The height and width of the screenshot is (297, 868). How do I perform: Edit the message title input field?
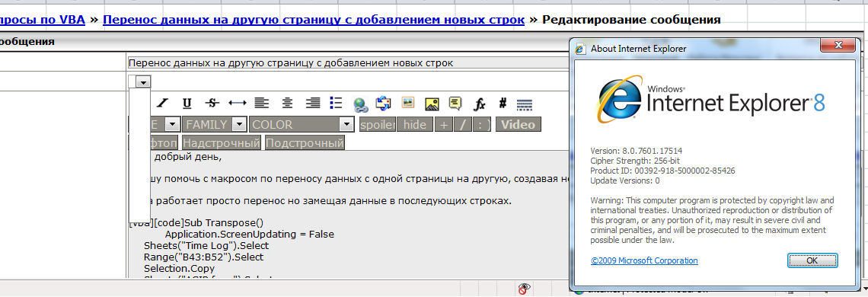click(348, 62)
